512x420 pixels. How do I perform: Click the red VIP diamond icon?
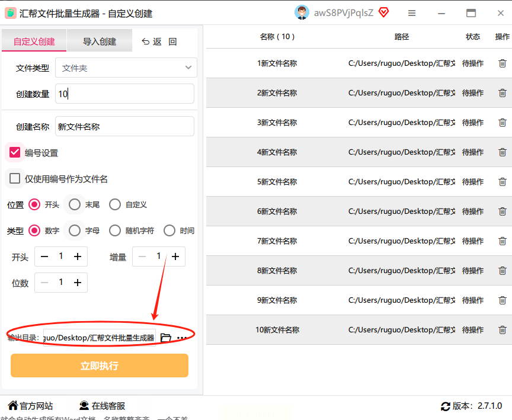click(x=383, y=12)
